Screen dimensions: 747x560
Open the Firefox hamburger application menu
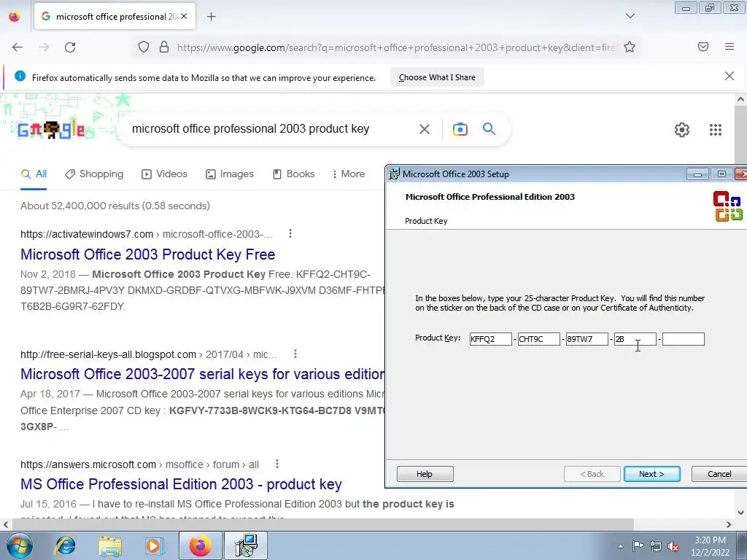pos(729,47)
